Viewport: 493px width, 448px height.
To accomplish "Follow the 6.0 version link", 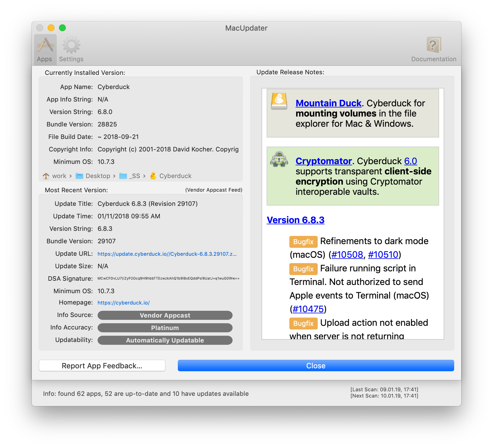I will pyautogui.click(x=410, y=161).
